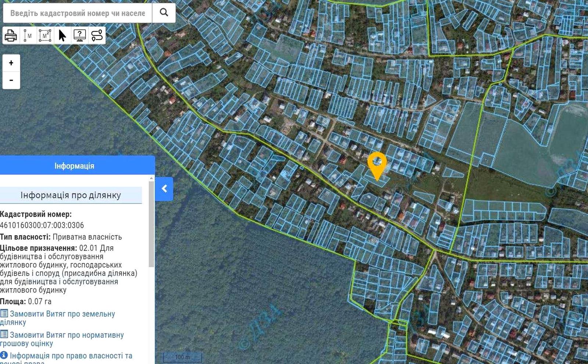Open the help monitor icon

coord(80,36)
